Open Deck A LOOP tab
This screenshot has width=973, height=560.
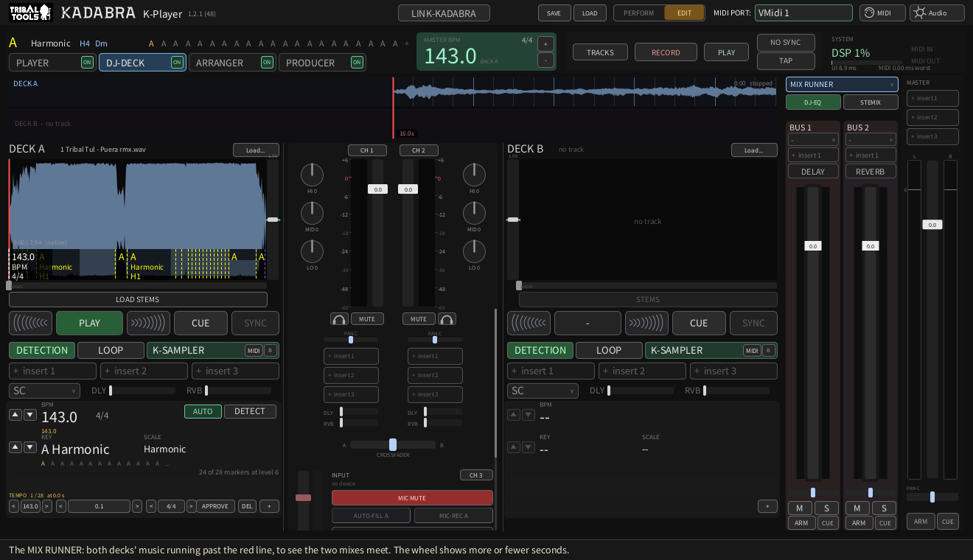pyautogui.click(x=111, y=350)
